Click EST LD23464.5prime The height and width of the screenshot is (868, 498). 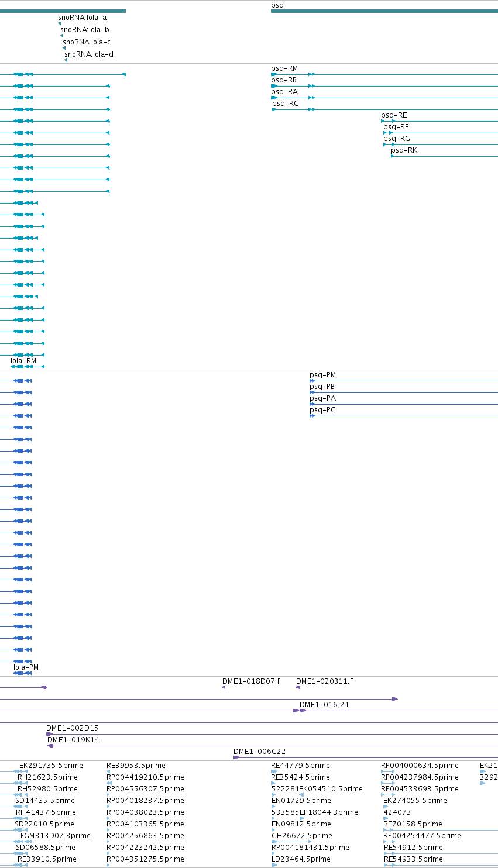(x=301, y=859)
